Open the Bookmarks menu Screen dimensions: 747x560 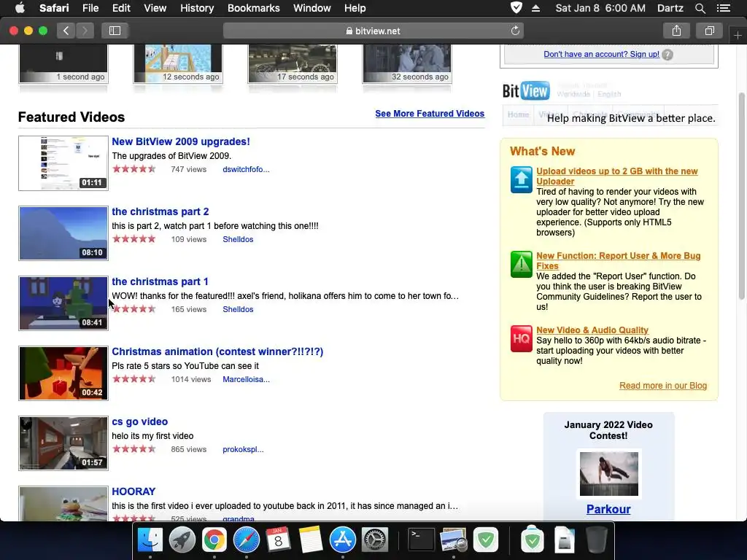coord(253,8)
